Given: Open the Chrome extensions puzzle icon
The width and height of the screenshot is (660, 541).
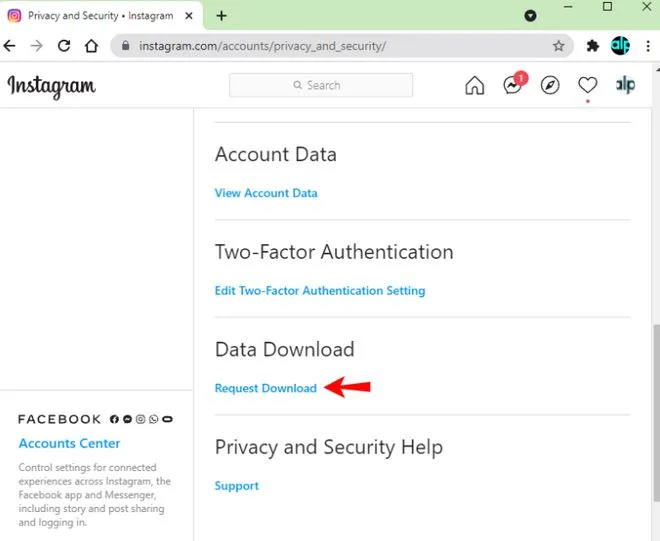Looking at the screenshot, I should click(x=593, y=46).
